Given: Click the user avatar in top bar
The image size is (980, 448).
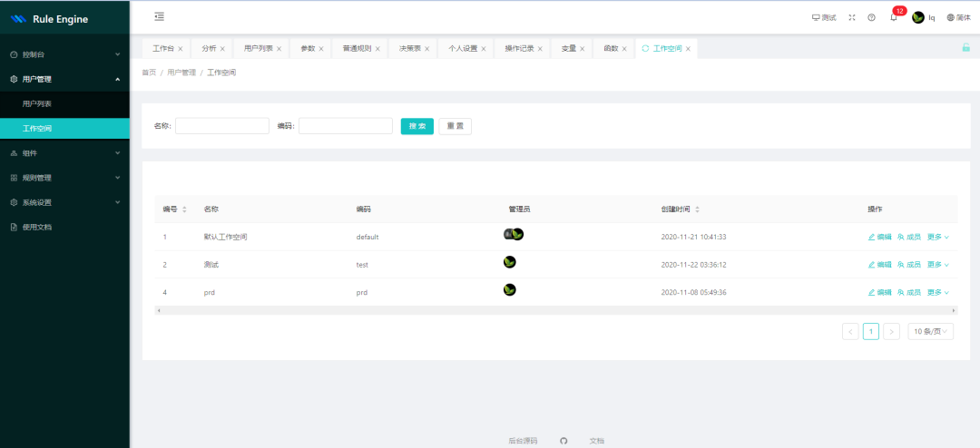Looking at the screenshot, I should (918, 17).
